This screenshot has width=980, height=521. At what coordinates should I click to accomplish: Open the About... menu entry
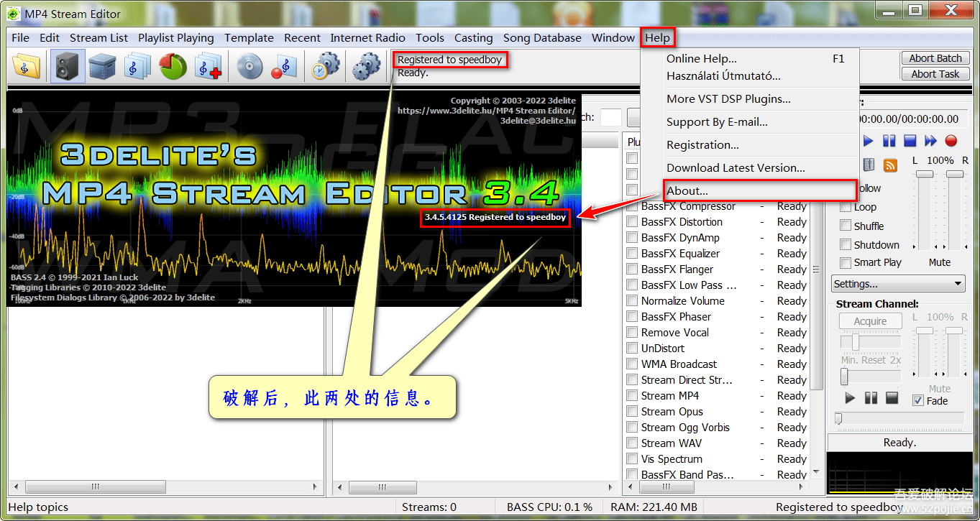click(x=687, y=191)
